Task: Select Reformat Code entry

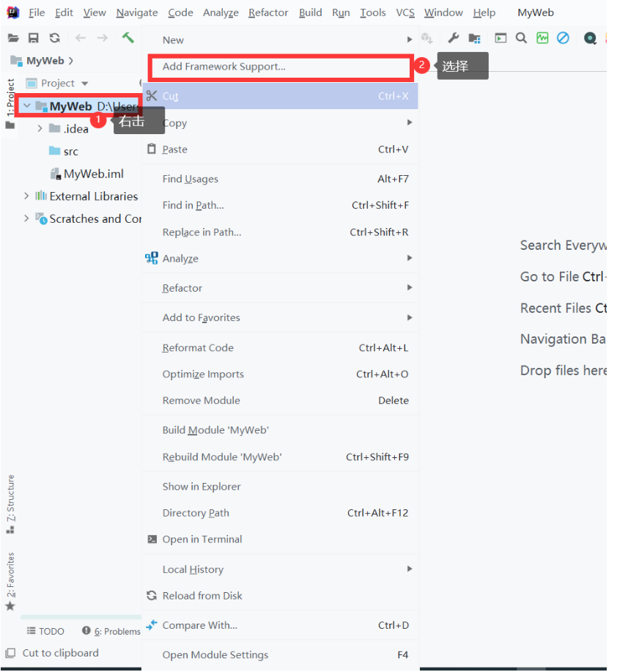Action: point(280,347)
